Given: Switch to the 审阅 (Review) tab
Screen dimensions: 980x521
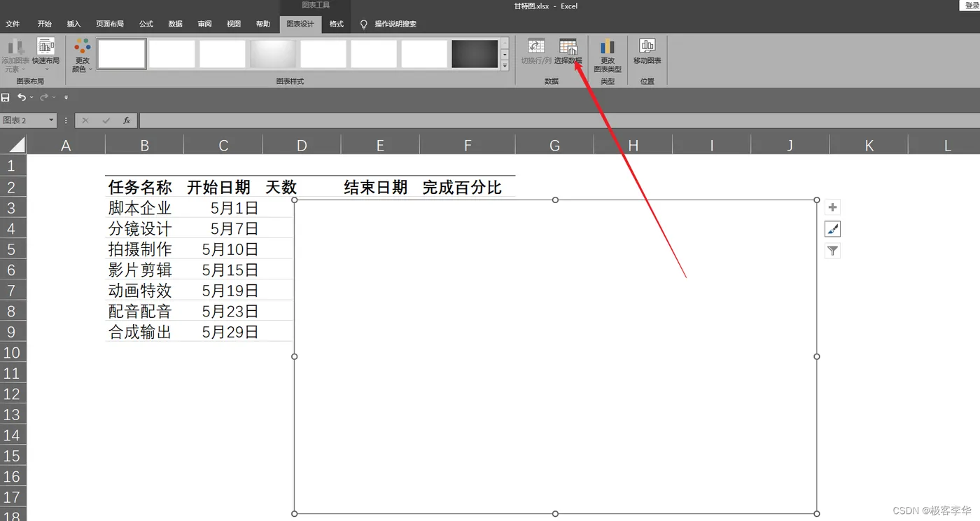Looking at the screenshot, I should [x=204, y=24].
